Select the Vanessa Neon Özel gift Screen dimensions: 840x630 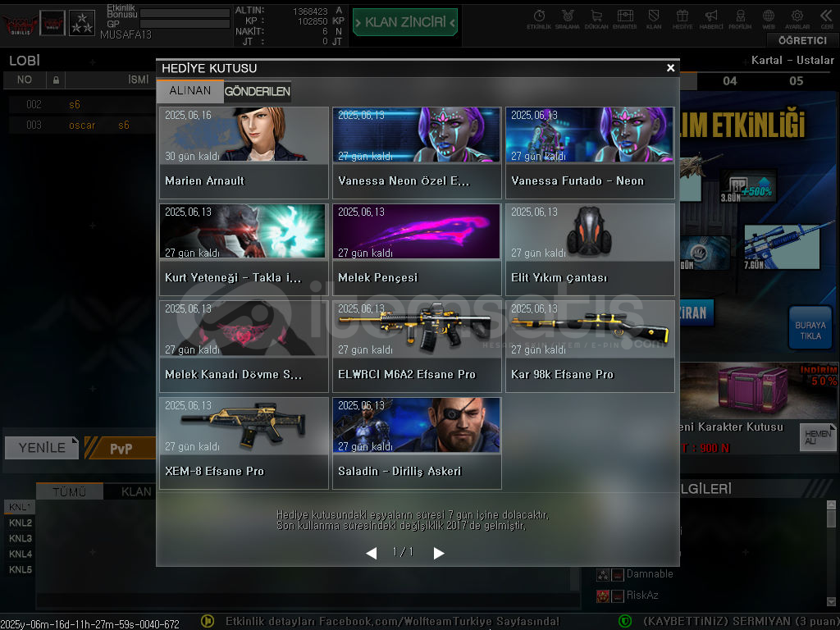(417, 153)
